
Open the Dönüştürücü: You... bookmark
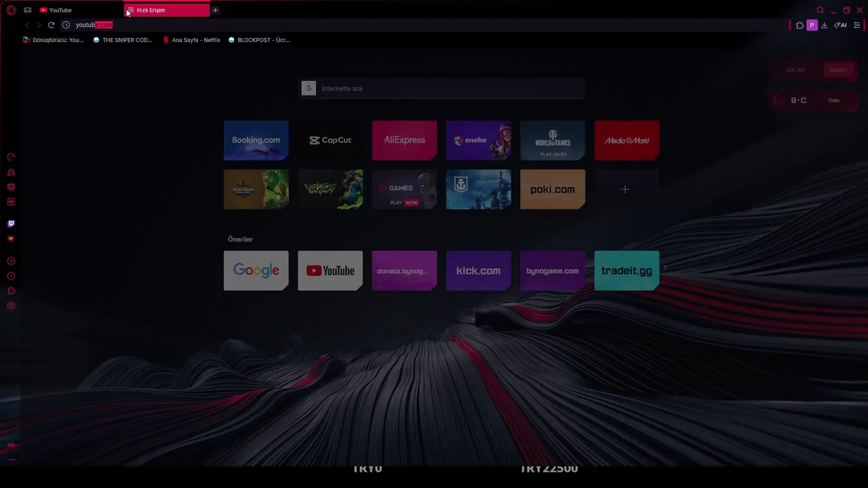53,40
